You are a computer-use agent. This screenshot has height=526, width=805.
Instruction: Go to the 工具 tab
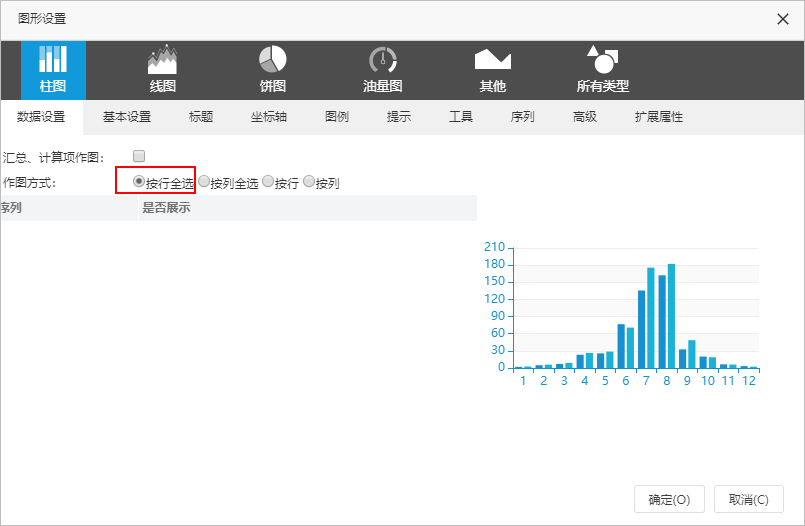(x=461, y=117)
